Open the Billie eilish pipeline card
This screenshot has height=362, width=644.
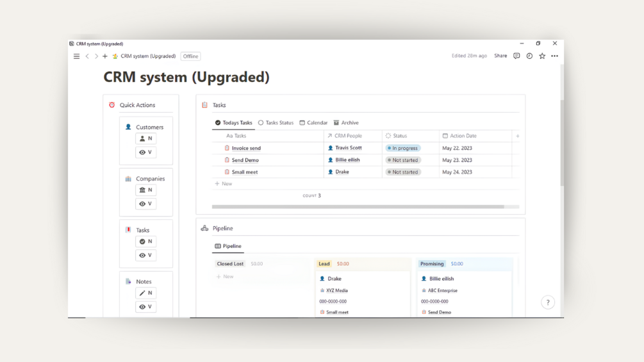[442, 279]
